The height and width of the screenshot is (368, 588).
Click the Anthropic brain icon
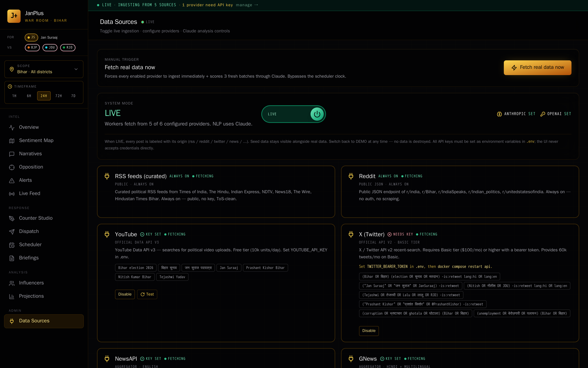click(x=499, y=114)
